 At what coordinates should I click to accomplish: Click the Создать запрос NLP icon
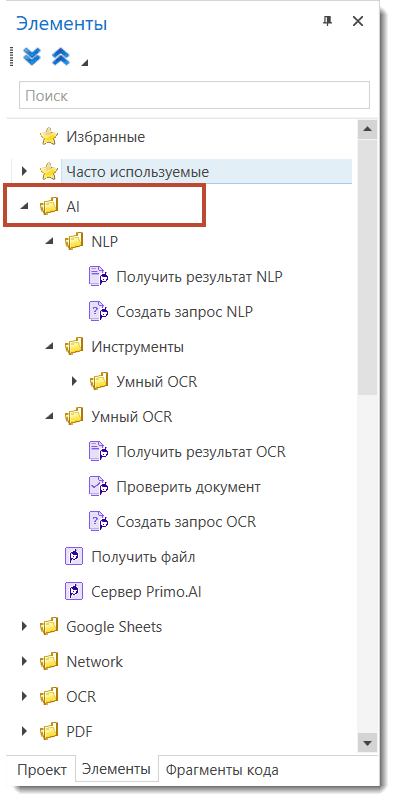99,311
